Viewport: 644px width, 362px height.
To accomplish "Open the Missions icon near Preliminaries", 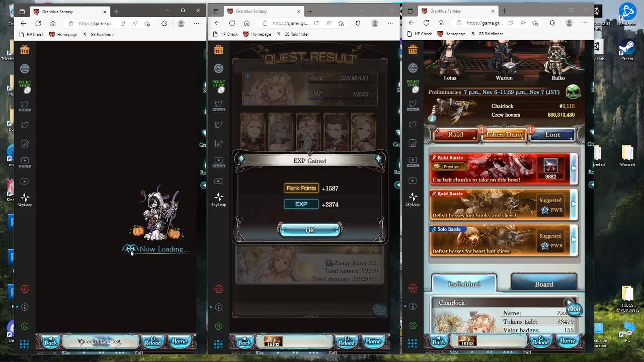I will (573, 92).
